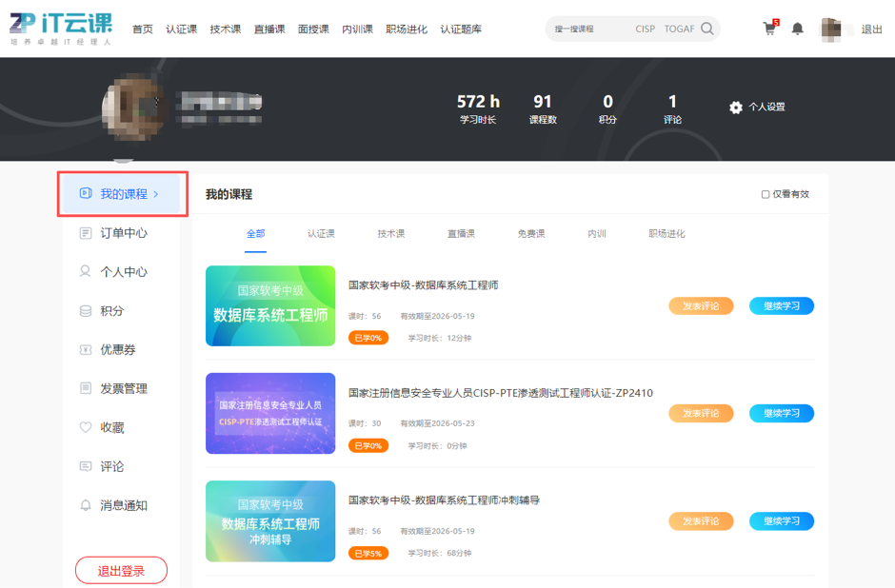The image size is (895, 588).
Task: Click the 优惠券 coupon icon
Action: tap(86, 350)
